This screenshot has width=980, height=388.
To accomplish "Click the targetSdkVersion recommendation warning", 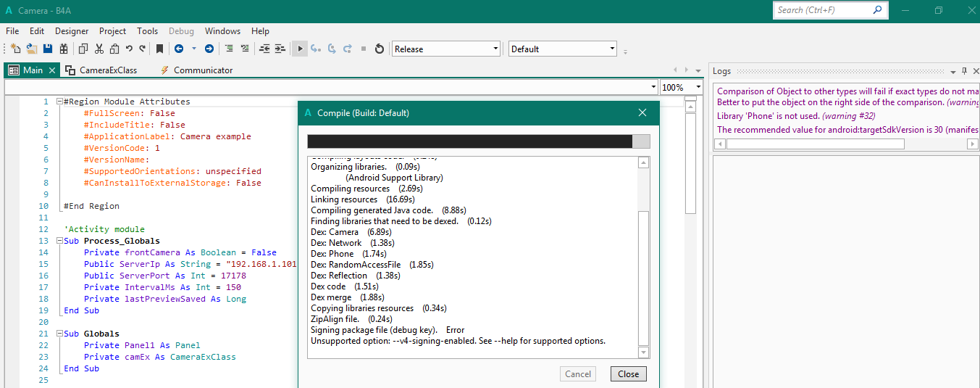I will 848,130.
